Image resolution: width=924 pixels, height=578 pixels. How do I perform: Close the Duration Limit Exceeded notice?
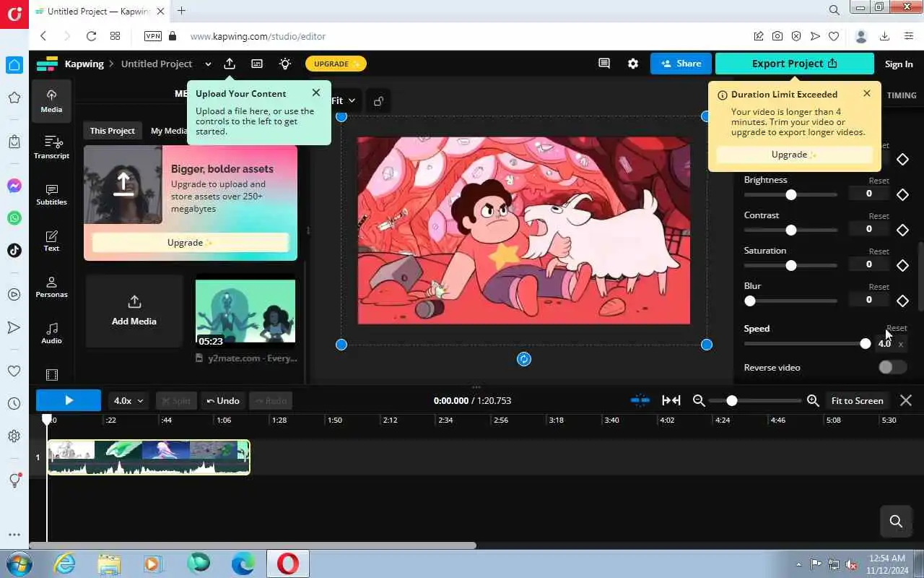tap(867, 93)
